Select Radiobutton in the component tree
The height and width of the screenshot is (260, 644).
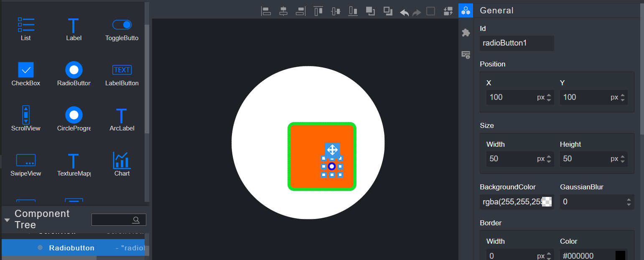pos(71,248)
